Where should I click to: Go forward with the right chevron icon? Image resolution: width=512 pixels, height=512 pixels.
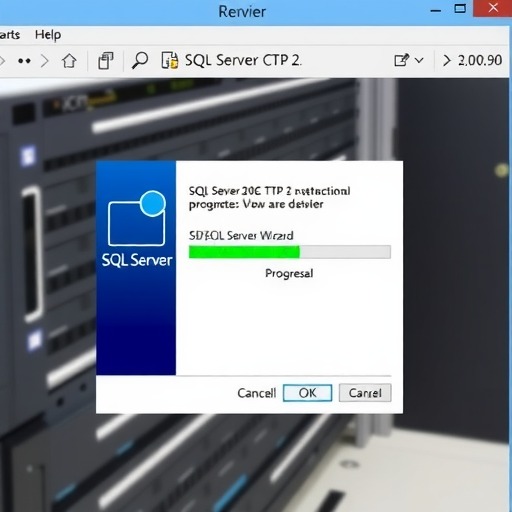45,61
